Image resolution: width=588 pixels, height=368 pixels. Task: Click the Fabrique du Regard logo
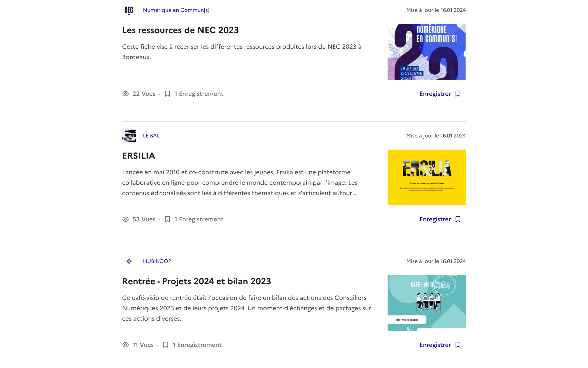pos(129,136)
